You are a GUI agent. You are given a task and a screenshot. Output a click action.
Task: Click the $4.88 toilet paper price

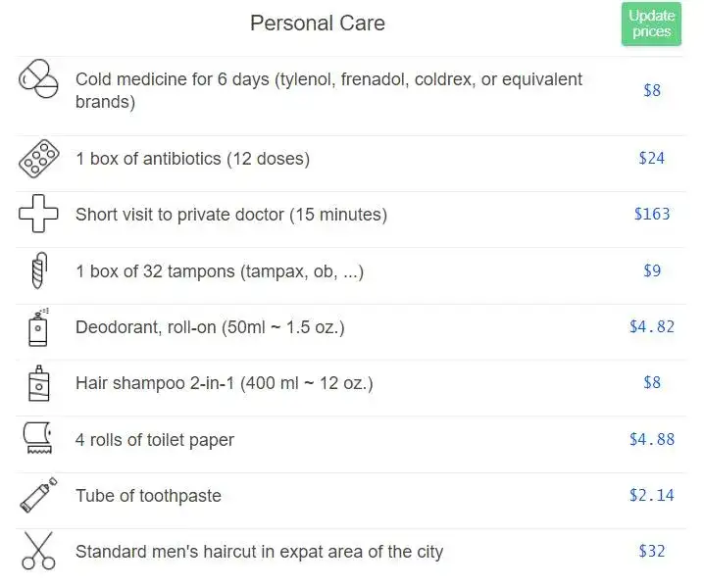pos(652,439)
